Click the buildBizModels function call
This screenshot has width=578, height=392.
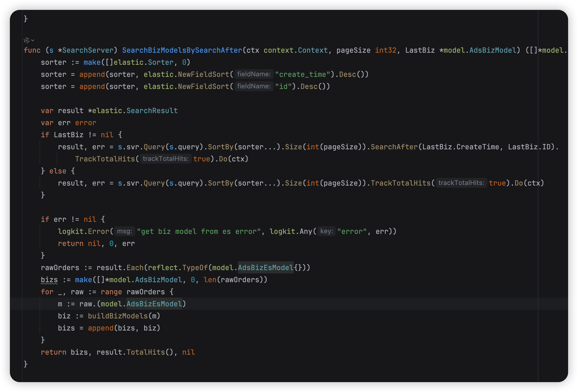pos(118,316)
